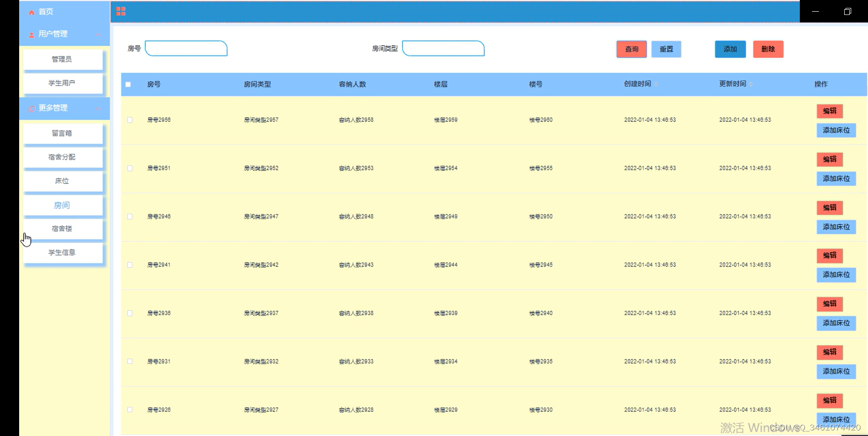
Task: Click cell 楼层2949
Action: (446, 217)
